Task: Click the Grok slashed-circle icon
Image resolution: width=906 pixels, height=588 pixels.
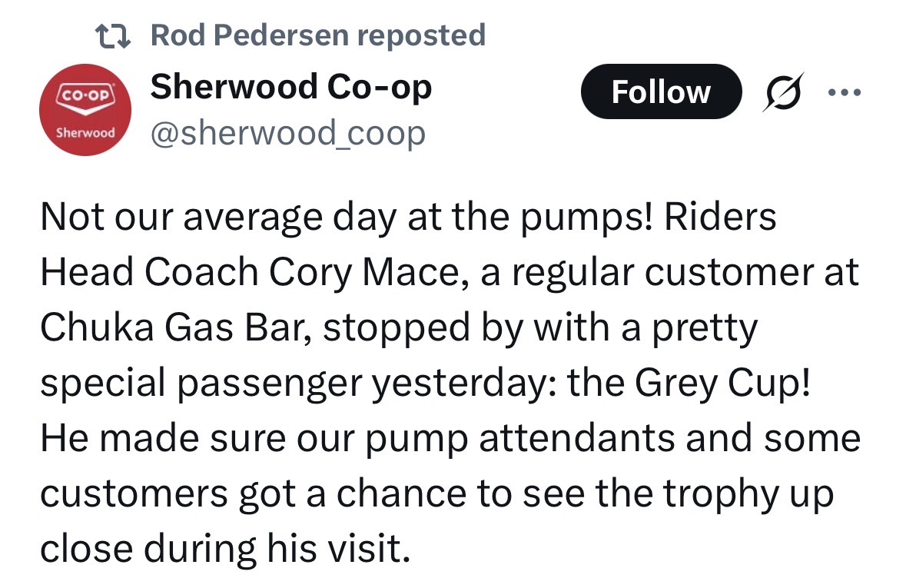Action: (783, 91)
